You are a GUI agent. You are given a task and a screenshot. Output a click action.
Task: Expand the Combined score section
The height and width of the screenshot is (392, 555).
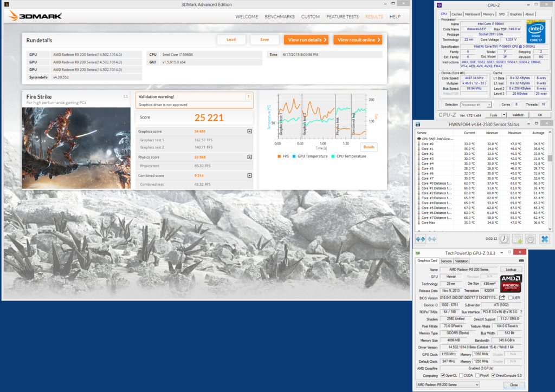point(249,175)
